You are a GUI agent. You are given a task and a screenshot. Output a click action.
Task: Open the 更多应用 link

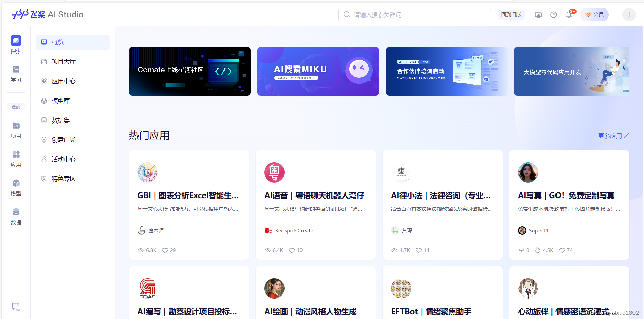614,136
